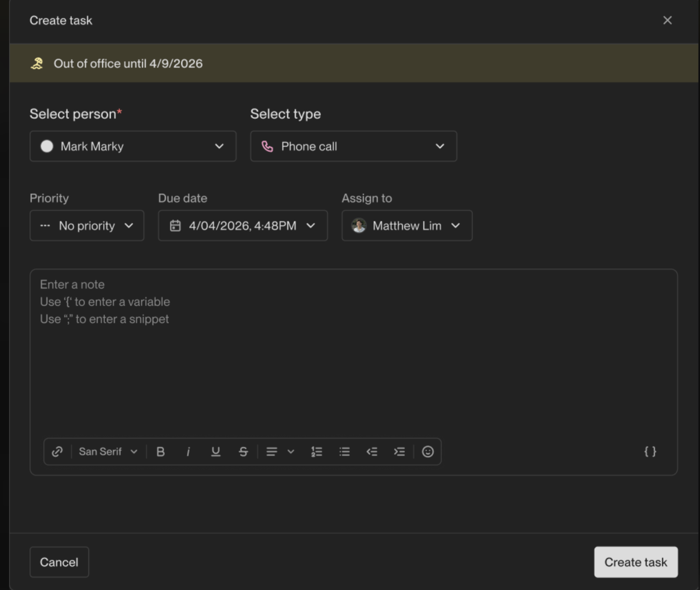Open the Select person dropdown

point(133,146)
